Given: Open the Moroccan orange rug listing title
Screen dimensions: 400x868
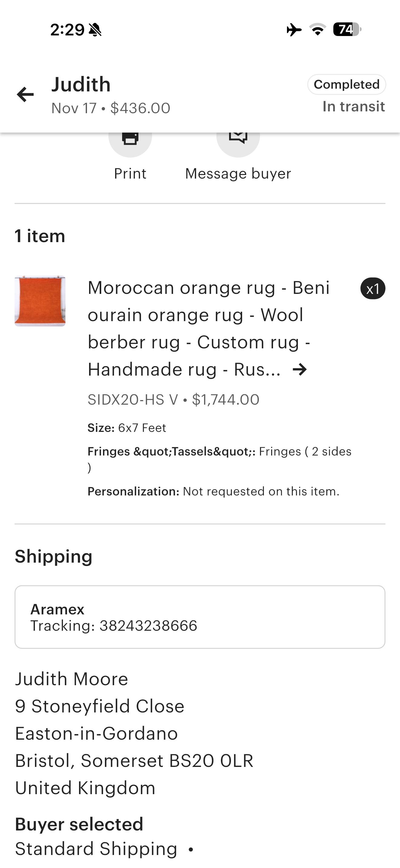Looking at the screenshot, I should click(x=208, y=328).
